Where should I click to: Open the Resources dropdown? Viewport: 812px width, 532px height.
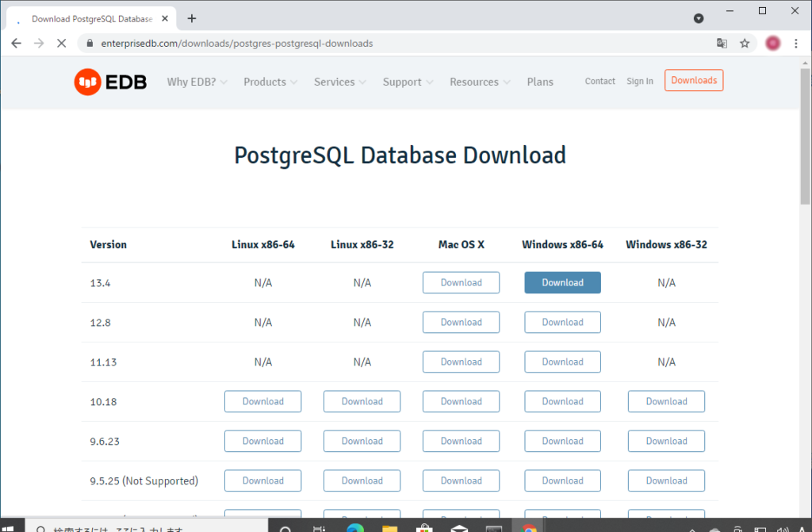[480, 82]
